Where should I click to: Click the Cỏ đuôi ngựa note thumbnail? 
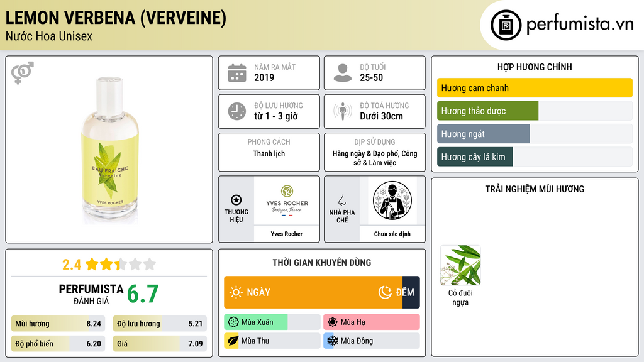460,266
